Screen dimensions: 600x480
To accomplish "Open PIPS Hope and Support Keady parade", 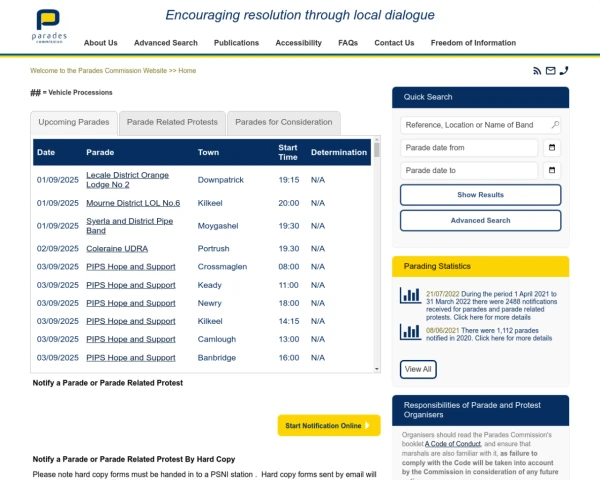I will 131,285.
